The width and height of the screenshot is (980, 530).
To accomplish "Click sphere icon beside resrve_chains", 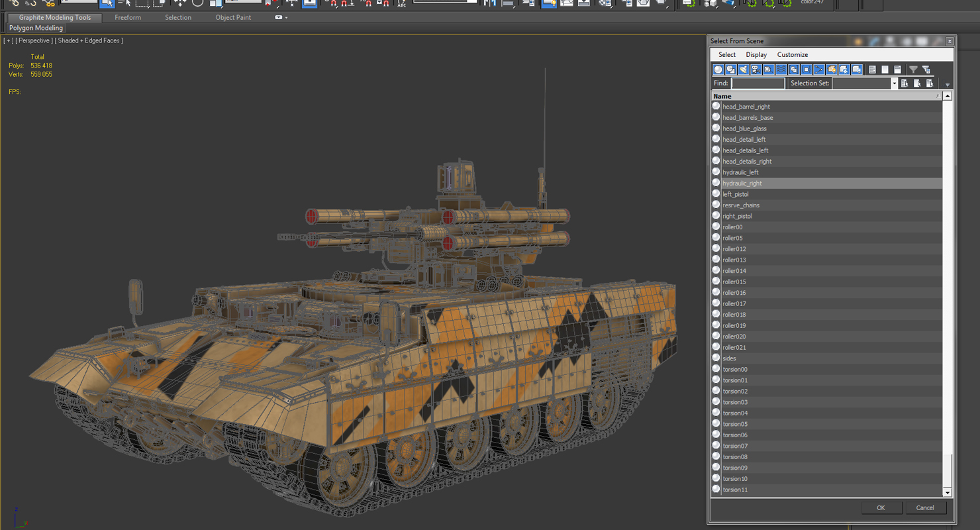I will [716, 205].
